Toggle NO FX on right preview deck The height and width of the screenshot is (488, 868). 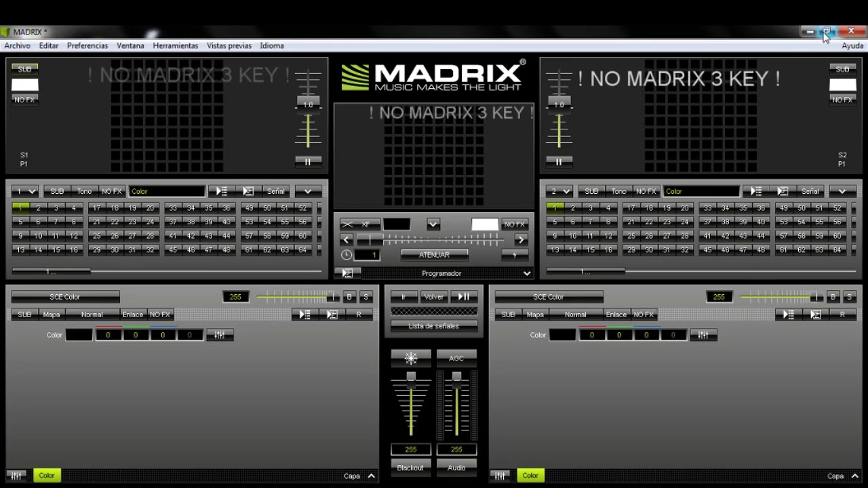[x=843, y=100]
